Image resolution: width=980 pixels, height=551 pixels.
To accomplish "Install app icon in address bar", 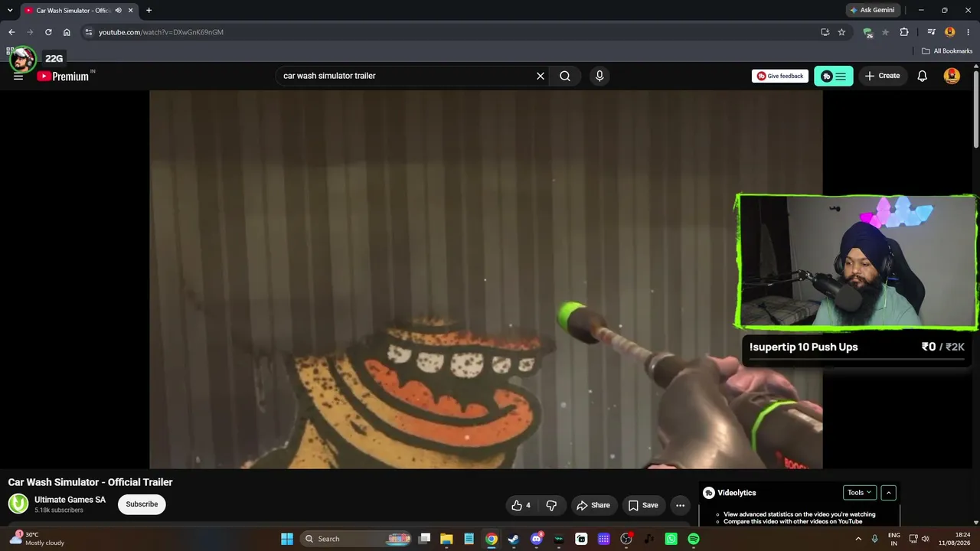I will click(x=825, y=32).
